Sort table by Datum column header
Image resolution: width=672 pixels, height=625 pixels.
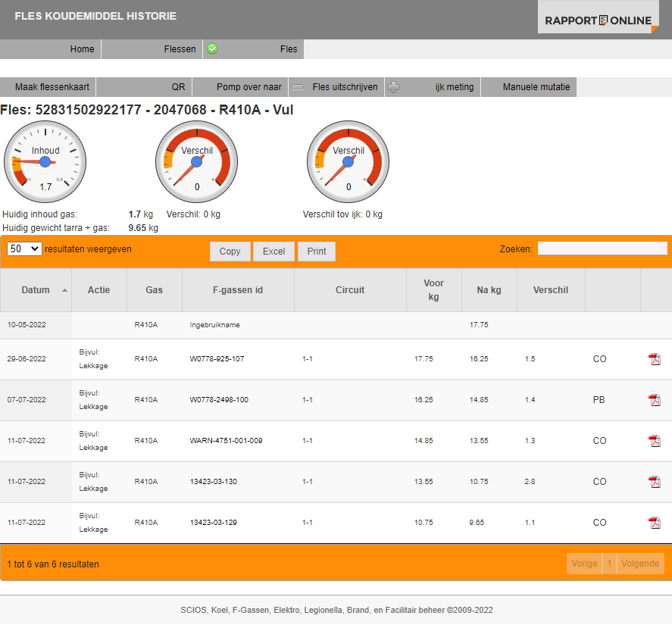click(36, 290)
